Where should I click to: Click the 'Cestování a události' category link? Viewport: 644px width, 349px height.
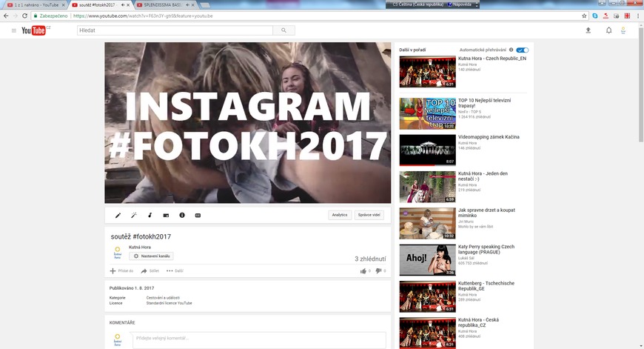pos(163,298)
